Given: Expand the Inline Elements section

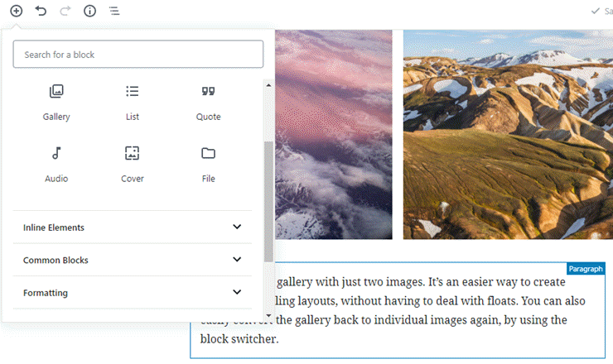Looking at the screenshot, I should (133, 227).
